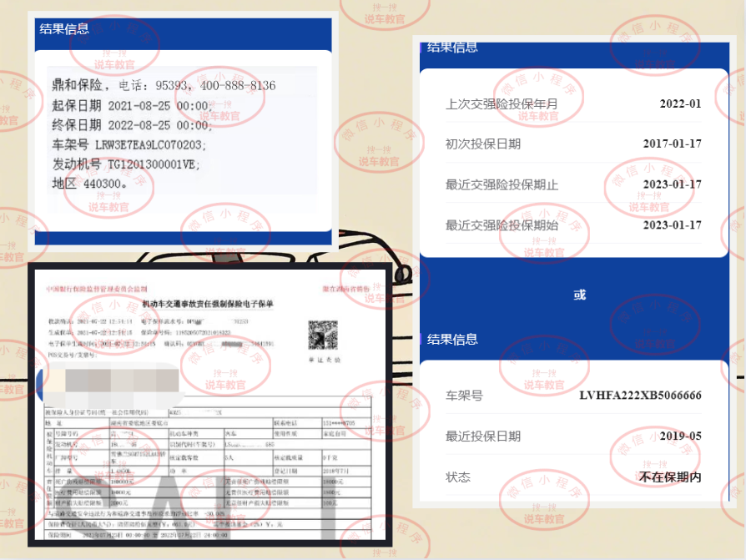The height and width of the screenshot is (560, 746).
Task: Click the 最近交强险投保期始 label
Action: click(502, 225)
